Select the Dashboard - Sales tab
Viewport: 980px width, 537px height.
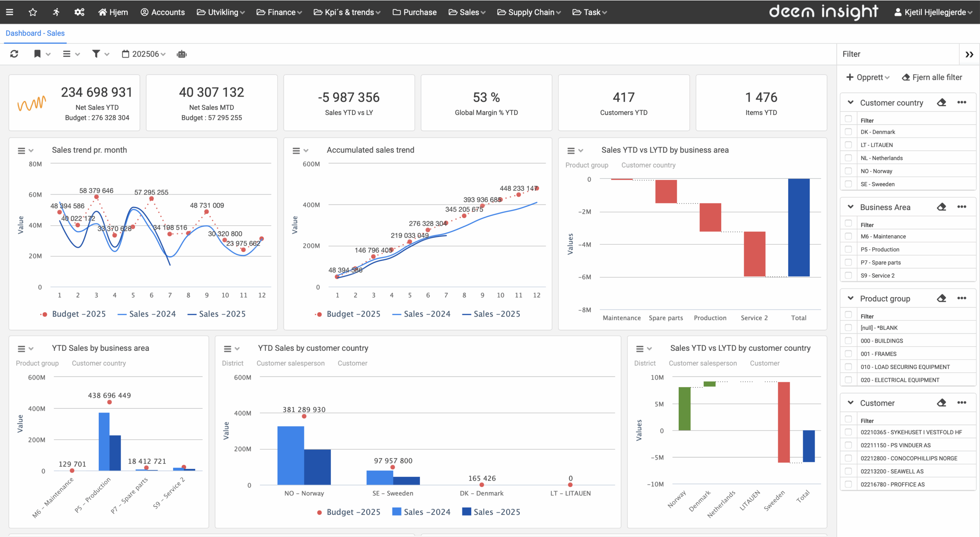(x=35, y=33)
